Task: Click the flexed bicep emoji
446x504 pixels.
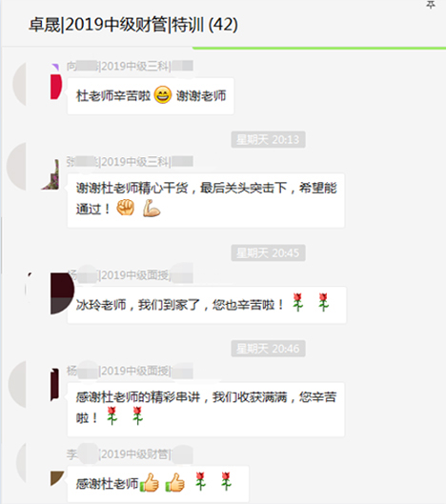Action: (152, 209)
